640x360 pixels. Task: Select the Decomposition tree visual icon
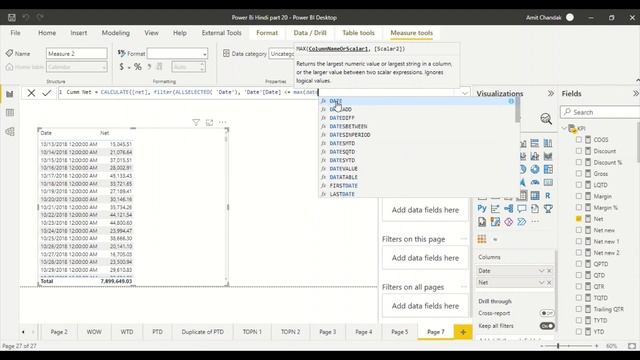click(x=509, y=209)
